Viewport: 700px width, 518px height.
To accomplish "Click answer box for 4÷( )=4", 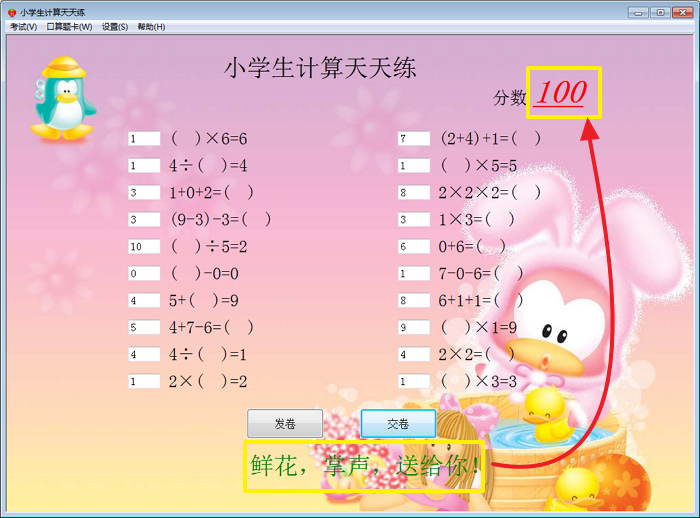I will [144, 166].
